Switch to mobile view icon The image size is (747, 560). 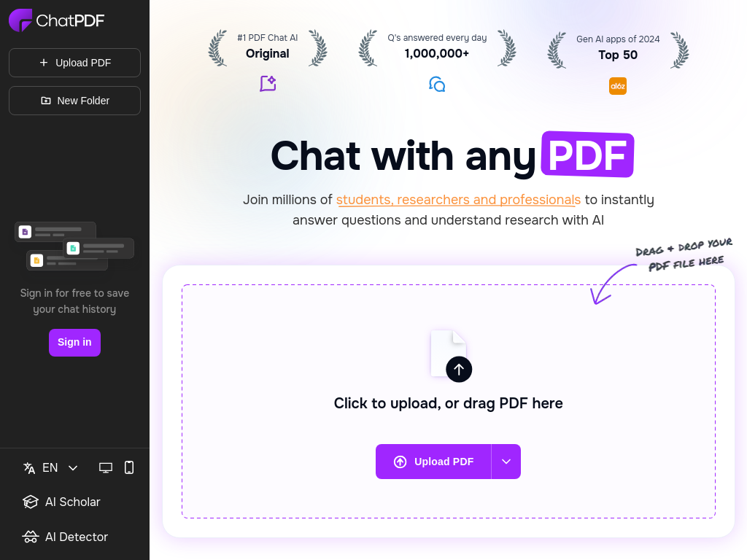(129, 467)
